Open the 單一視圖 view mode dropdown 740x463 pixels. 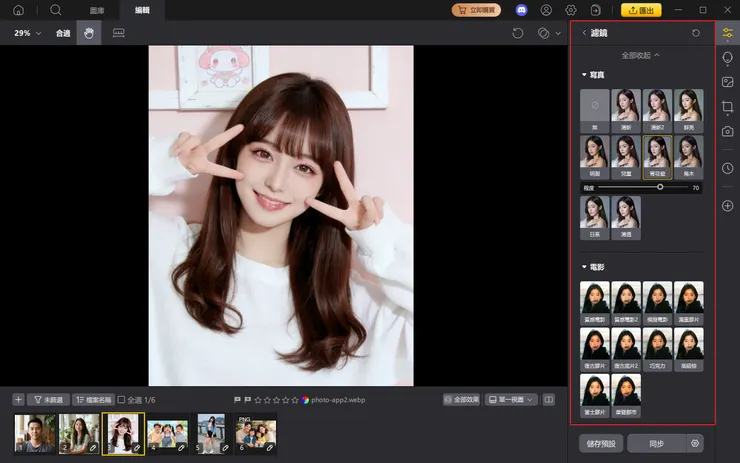coord(511,400)
